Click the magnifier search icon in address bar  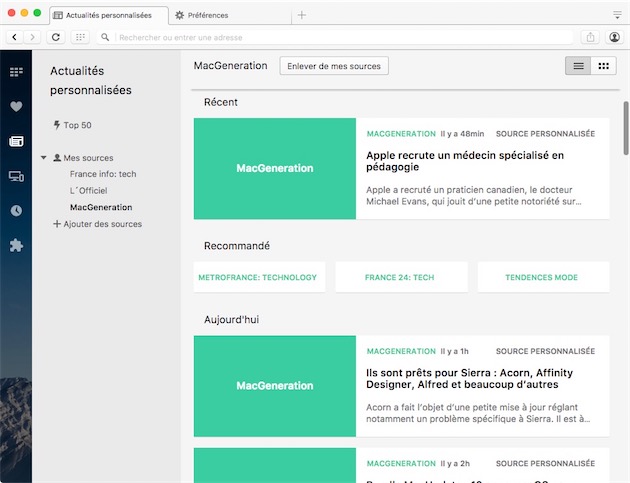[x=105, y=37]
